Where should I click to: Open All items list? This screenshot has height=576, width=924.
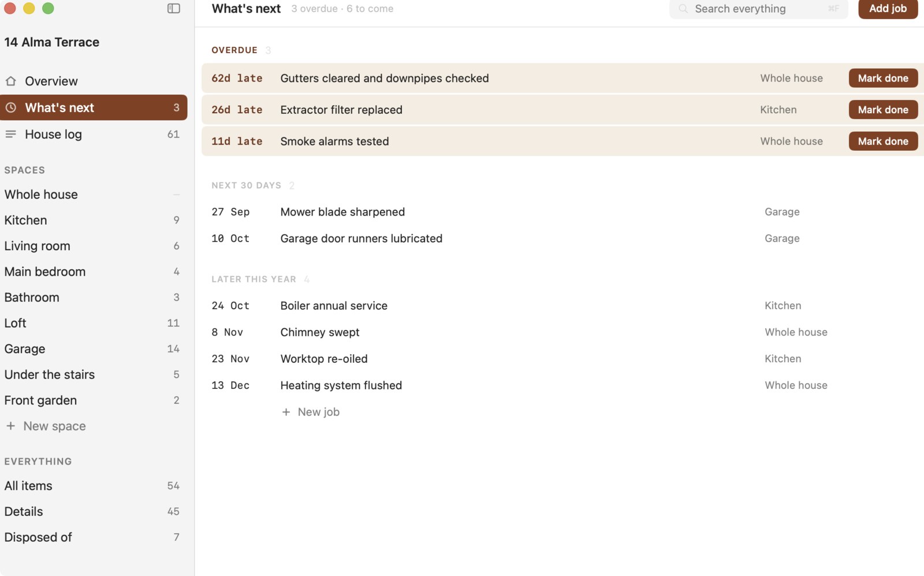pyautogui.click(x=94, y=486)
